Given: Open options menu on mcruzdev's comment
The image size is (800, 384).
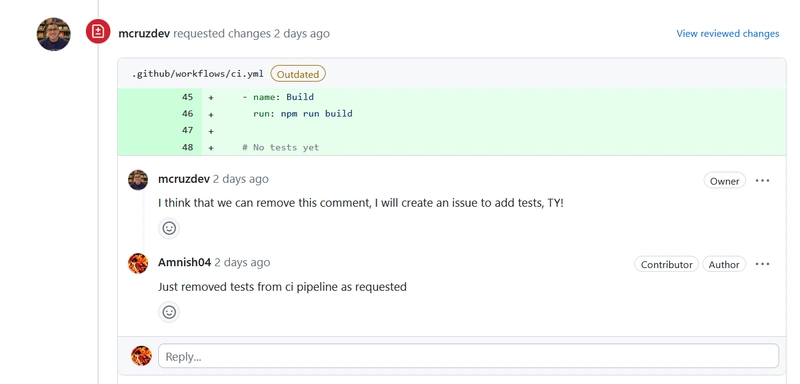Looking at the screenshot, I should pos(762,181).
